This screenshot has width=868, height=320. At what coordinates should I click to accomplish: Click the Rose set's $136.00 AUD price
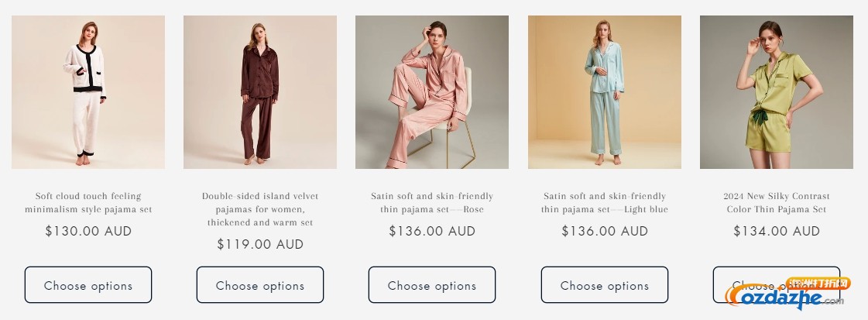pos(432,232)
